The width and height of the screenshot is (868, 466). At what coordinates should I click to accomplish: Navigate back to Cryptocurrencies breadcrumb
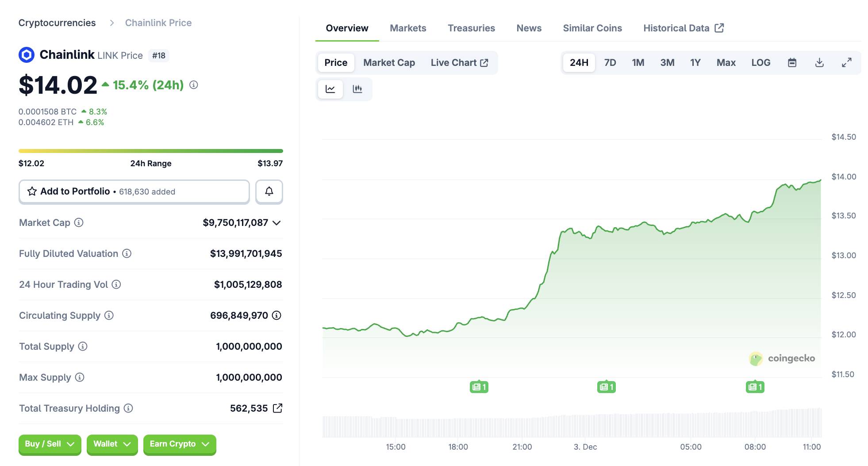point(57,23)
